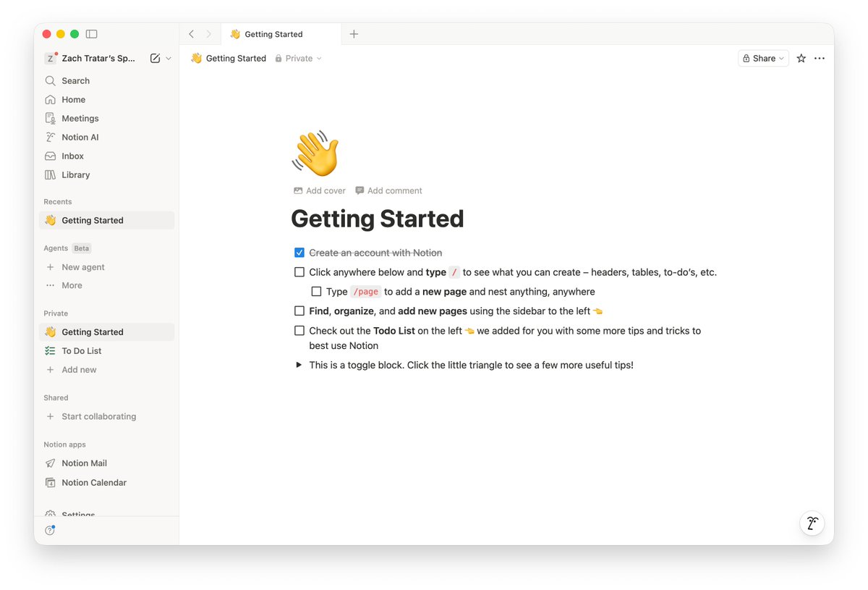Viewport: 868px width, 590px height.
Task: Click the Private section header
Action: click(x=56, y=313)
